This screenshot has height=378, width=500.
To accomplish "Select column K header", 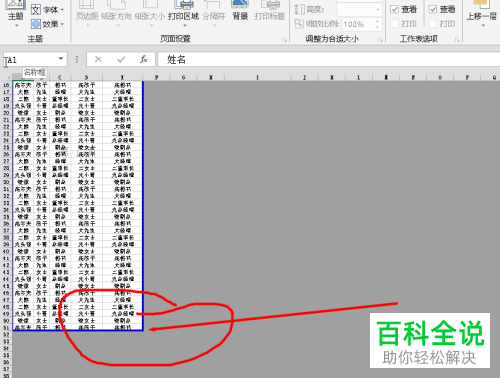I will pyautogui.click(x=332, y=77).
